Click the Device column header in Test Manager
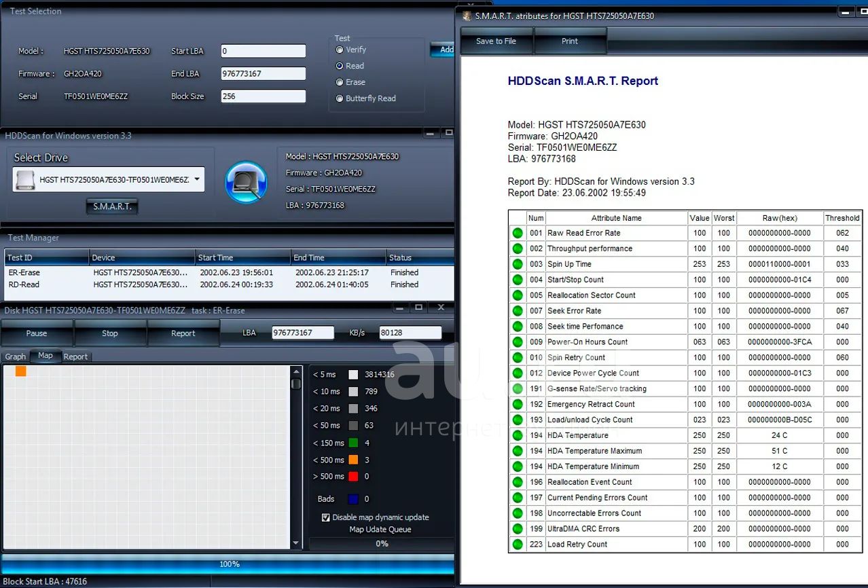Viewport: 868px width, 588px height. pos(142,258)
